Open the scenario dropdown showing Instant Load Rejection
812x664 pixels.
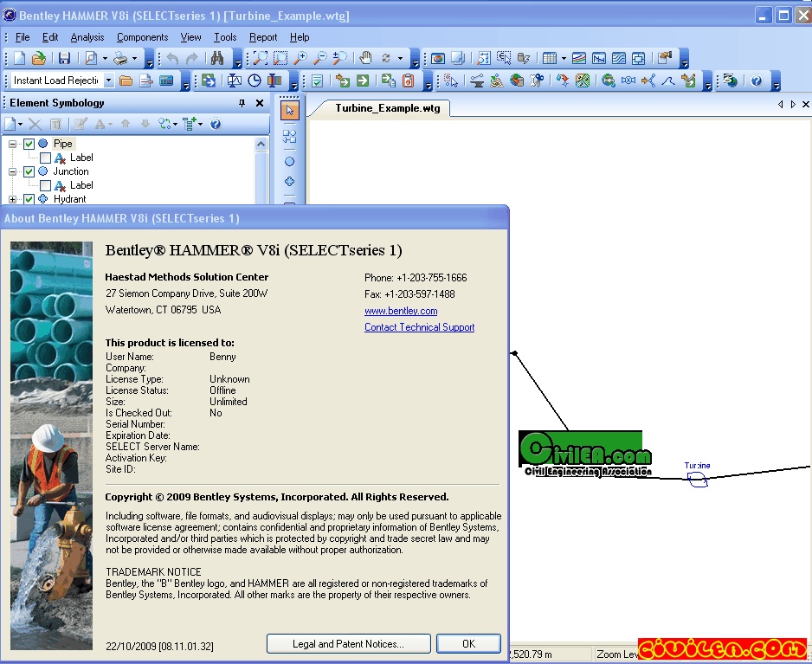pos(108,81)
